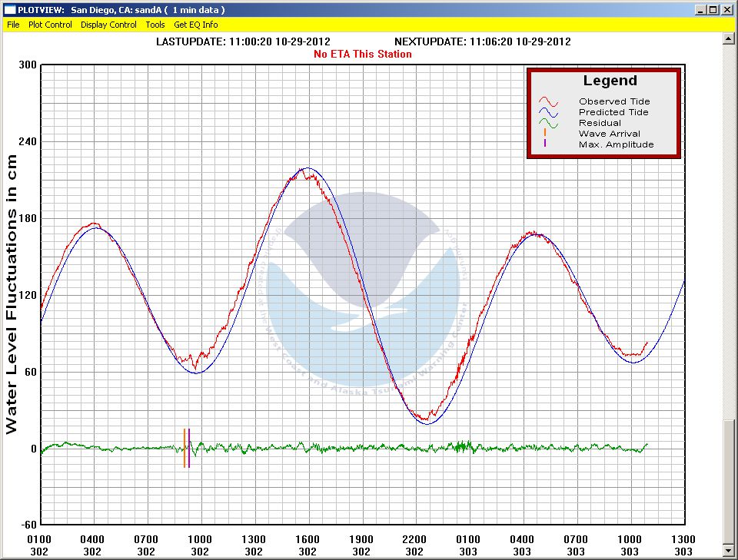The width and height of the screenshot is (738, 560).
Task: Open the File menu
Action: click(x=13, y=25)
